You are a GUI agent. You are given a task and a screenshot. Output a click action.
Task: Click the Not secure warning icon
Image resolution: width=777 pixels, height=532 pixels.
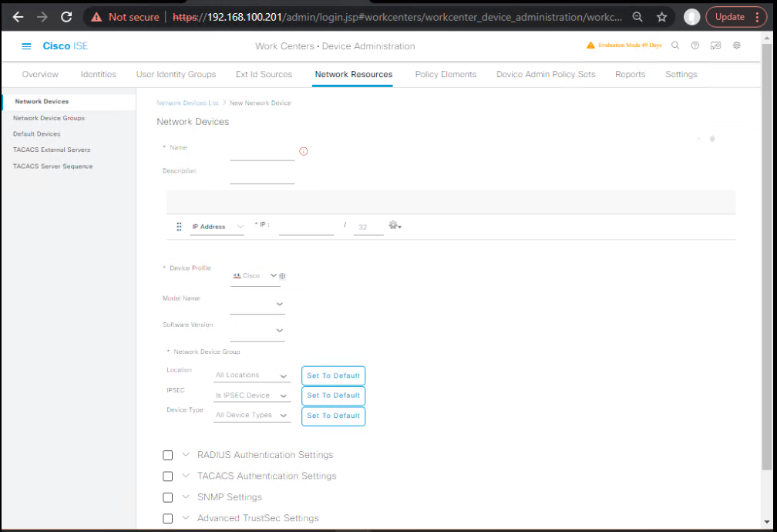pyautogui.click(x=96, y=18)
